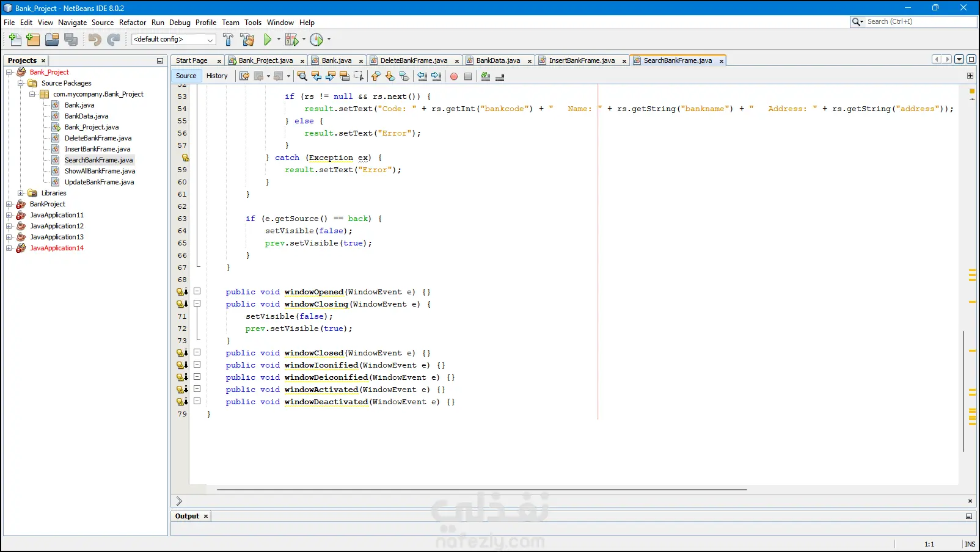980x552 pixels.
Task: Expand the Libraries node
Action: coord(21,193)
